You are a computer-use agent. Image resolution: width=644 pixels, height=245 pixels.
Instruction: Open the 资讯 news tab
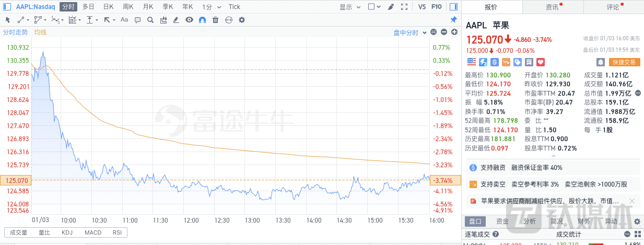553,7
